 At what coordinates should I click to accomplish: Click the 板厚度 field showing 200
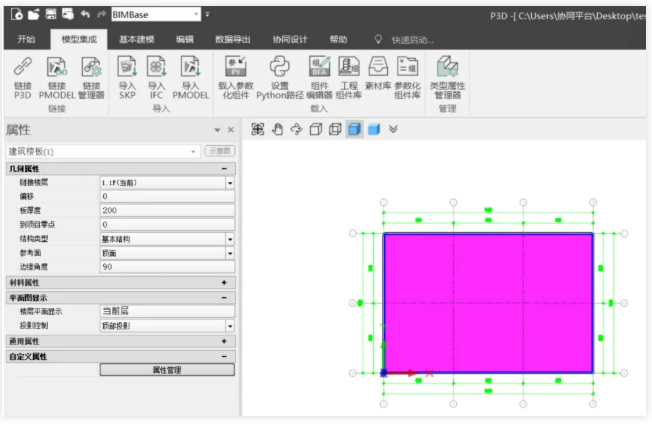click(x=167, y=210)
